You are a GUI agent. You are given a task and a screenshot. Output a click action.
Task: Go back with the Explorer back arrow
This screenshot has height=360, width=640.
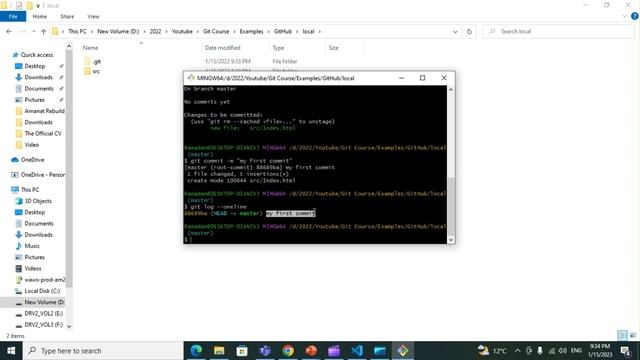pyautogui.click(x=9, y=31)
